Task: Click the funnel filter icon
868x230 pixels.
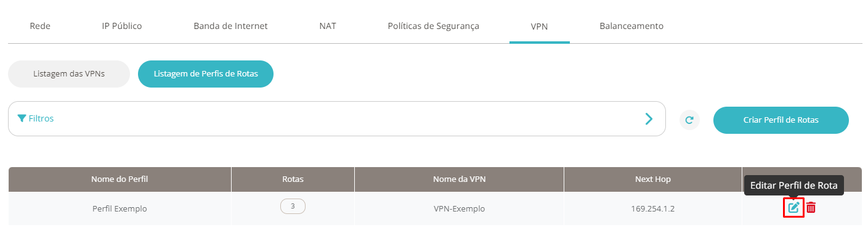Action: (x=22, y=118)
